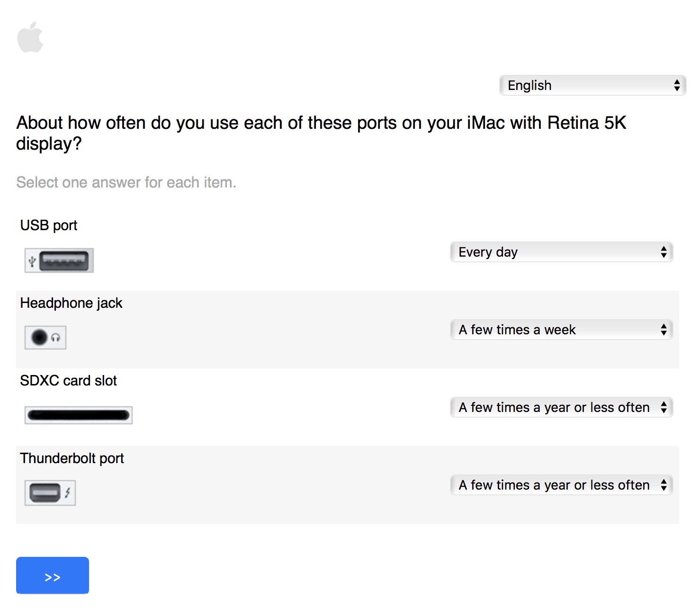Click the 'Headphone jack' label
The height and width of the screenshot is (608, 700).
click(x=71, y=303)
